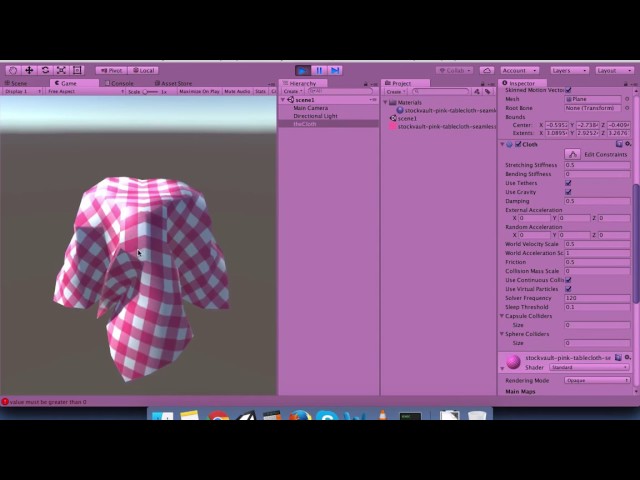
Task: Select the Move tool
Action: [x=29, y=70]
